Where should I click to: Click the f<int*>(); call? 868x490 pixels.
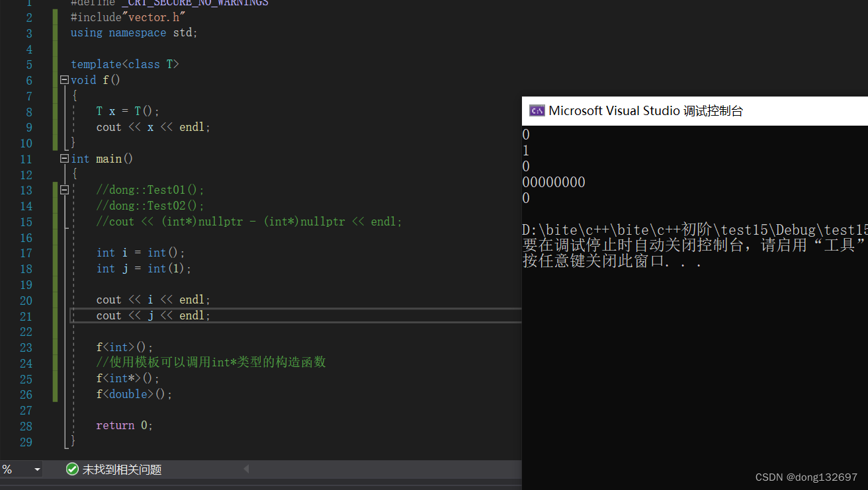pyautogui.click(x=128, y=379)
